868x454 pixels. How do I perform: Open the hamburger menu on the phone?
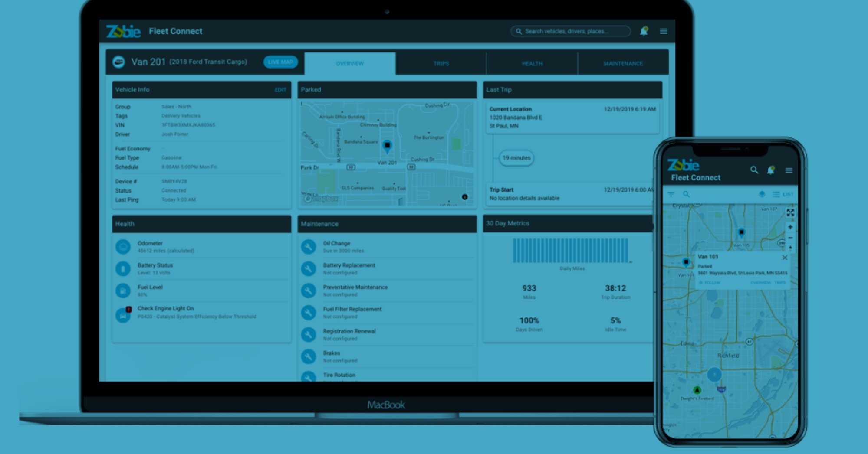(789, 170)
